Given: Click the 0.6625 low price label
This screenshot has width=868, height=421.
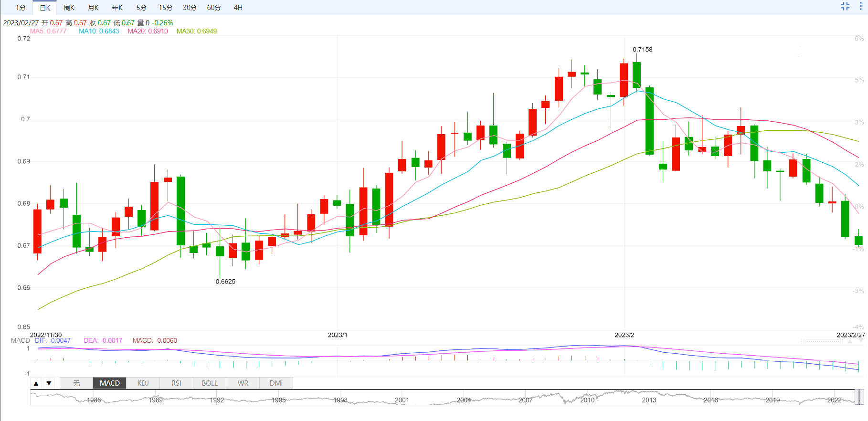Looking at the screenshot, I should click(x=225, y=282).
